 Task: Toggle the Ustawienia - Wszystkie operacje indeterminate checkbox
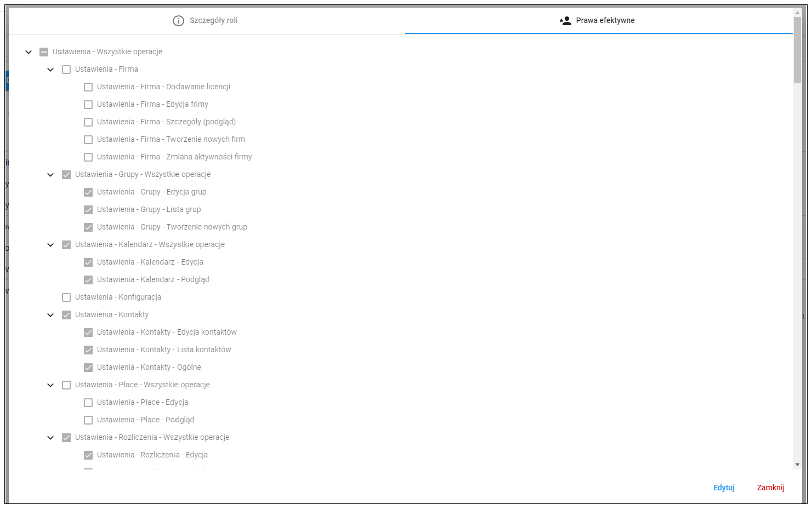coord(44,52)
